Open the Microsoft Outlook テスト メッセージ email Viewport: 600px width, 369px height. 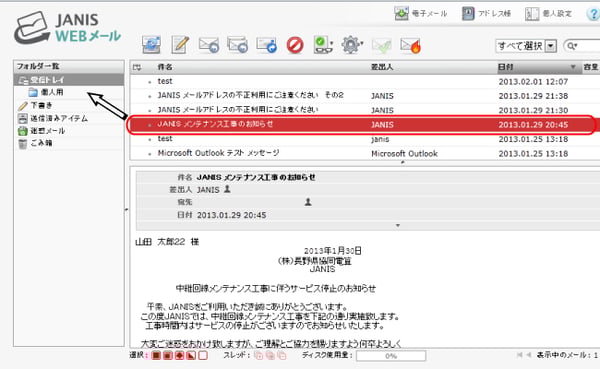pyautogui.click(x=218, y=153)
